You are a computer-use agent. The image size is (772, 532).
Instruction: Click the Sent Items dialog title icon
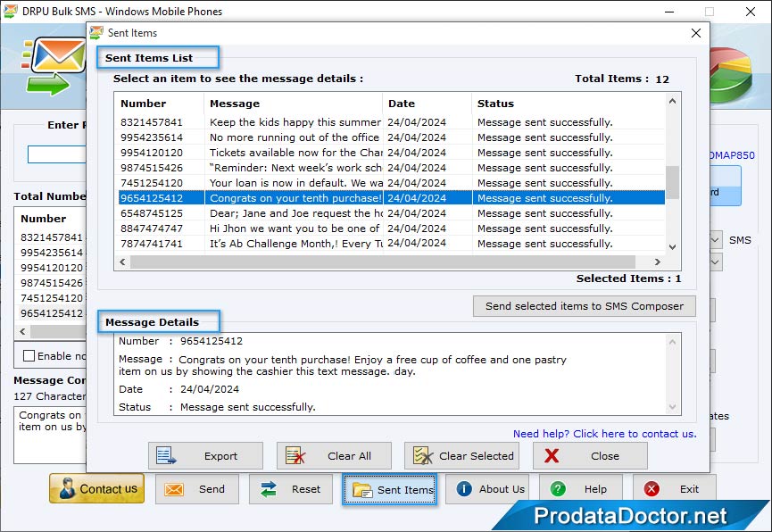click(x=96, y=32)
